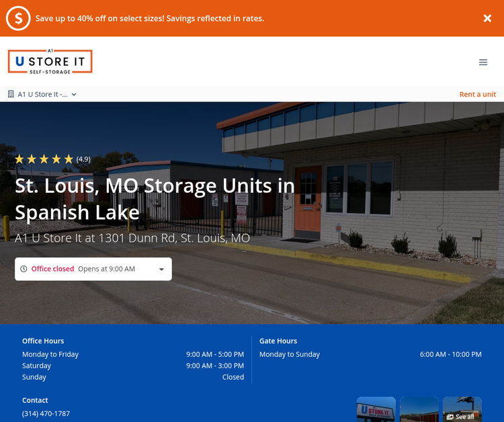Screen dimensions: 504x422
Task: Click the dropdown arrow in office hours box
Action: [x=162, y=269]
